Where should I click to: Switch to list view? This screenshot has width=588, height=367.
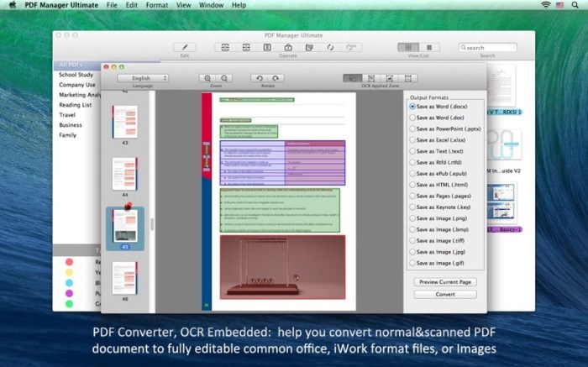429,47
